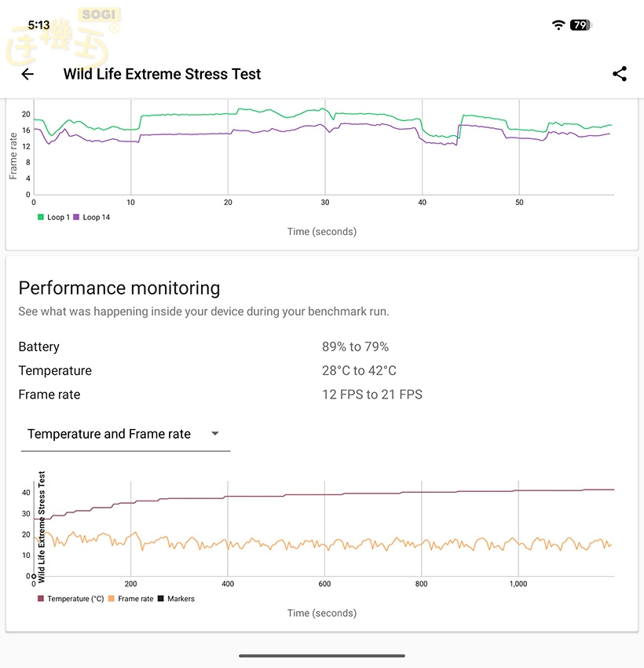644x668 pixels.
Task: Select the Battery row value 89% to 79%
Action: coord(355,347)
